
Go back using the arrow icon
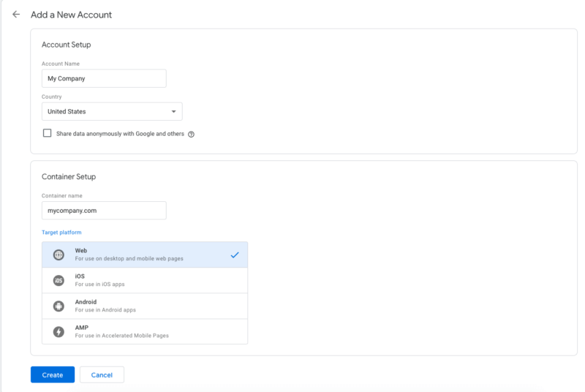(x=16, y=15)
